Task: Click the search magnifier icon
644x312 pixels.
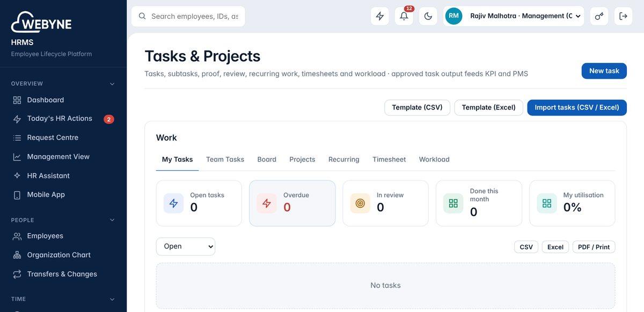Action: (x=142, y=16)
